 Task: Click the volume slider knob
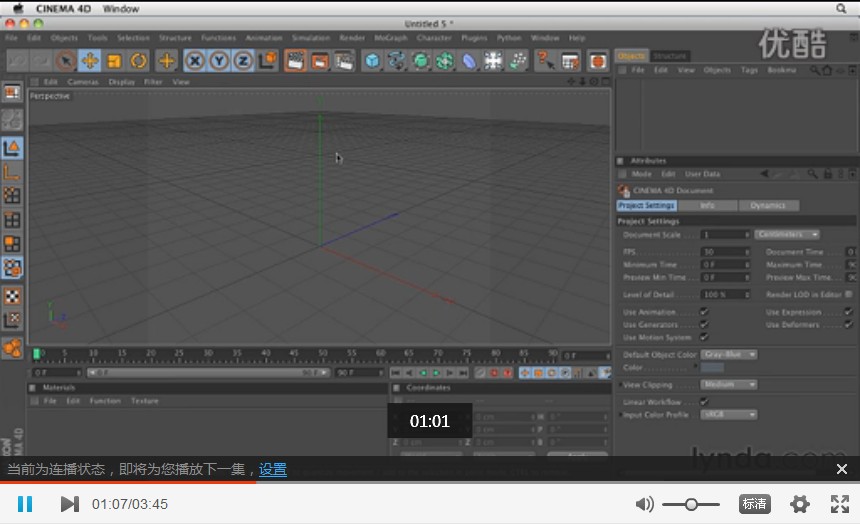coord(691,504)
